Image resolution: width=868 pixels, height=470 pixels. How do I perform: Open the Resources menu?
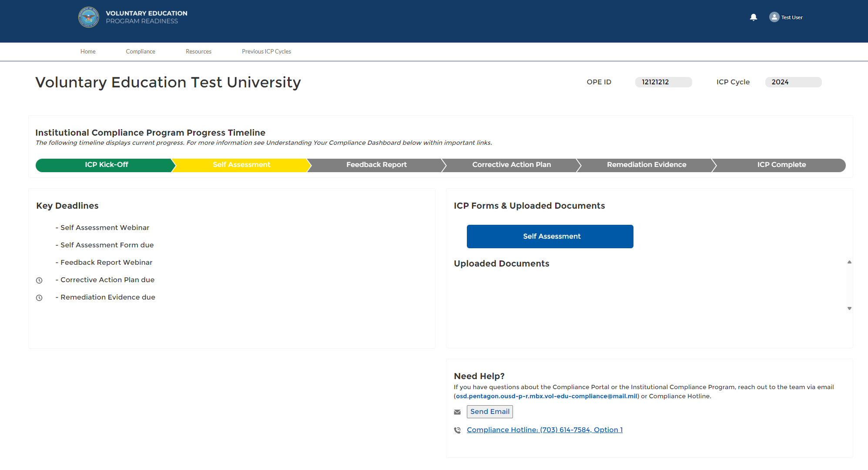pyautogui.click(x=198, y=51)
